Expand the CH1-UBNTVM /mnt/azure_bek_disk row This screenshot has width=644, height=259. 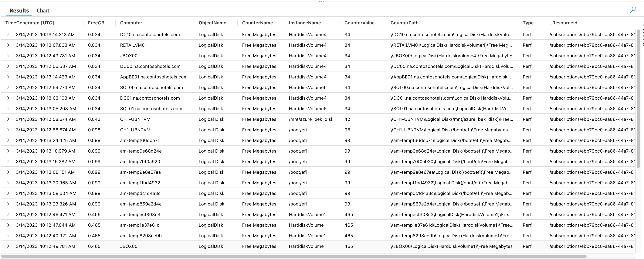click(8, 119)
